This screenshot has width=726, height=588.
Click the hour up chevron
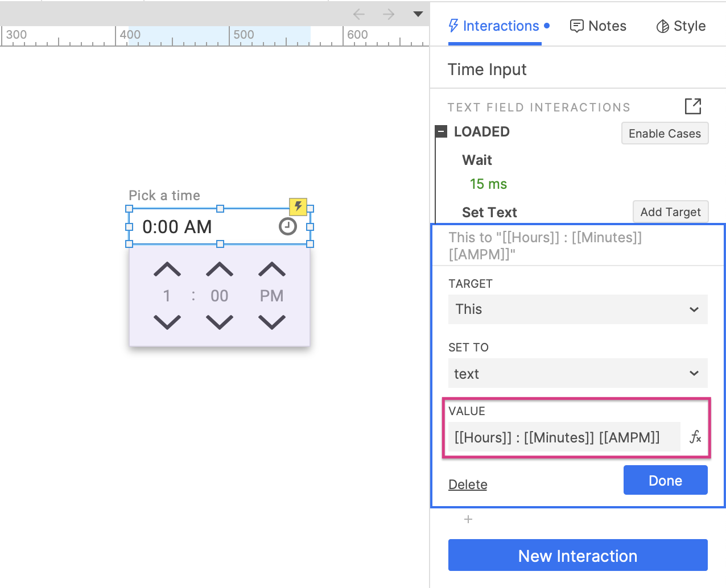click(x=167, y=270)
